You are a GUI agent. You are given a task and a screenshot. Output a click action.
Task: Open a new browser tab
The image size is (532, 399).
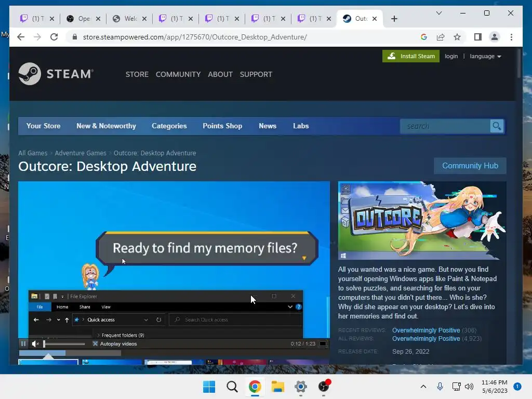click(394, 19)
